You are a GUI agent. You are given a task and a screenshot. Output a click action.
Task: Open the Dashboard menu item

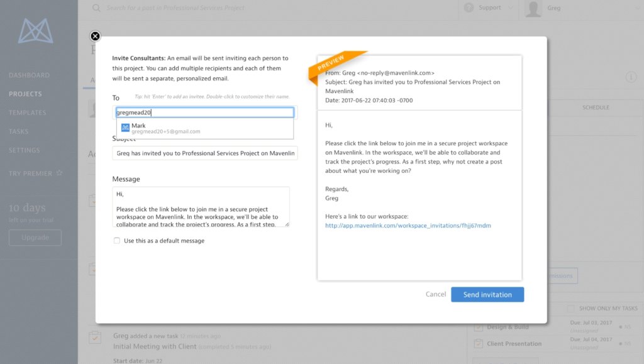29,75
